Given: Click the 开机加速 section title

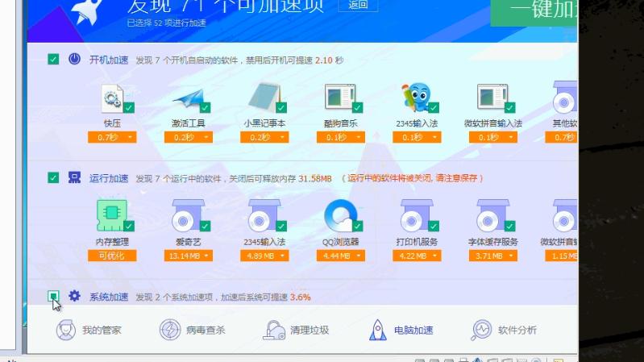Looking at the screenshot, I should (109, 60).
